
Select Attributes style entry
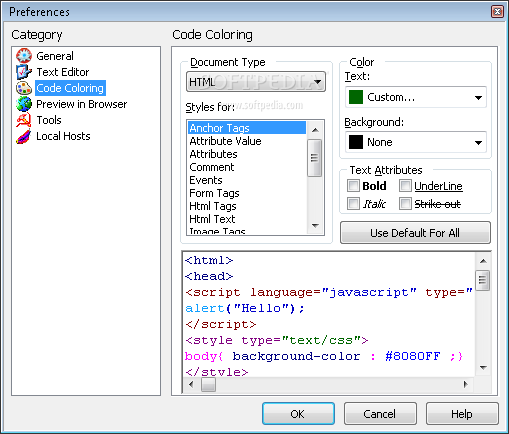pyautogui.click(x=247, y=154)
